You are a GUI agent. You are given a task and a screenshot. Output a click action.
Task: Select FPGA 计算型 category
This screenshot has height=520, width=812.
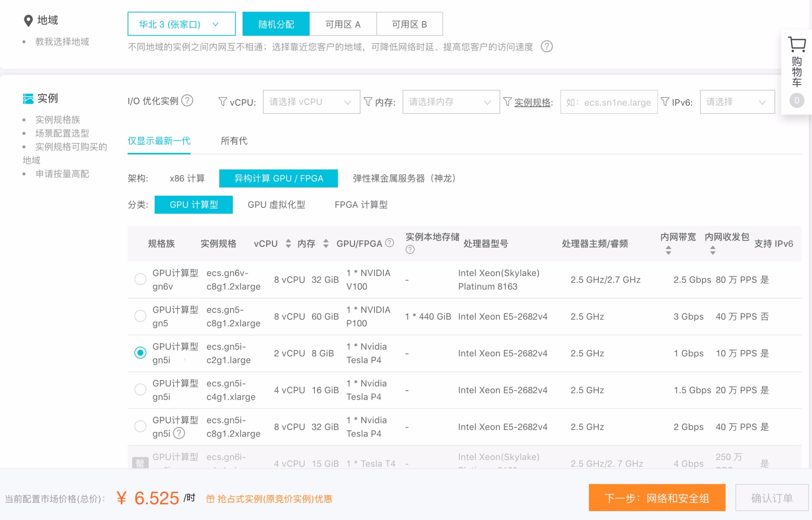(x=361, y=205)
